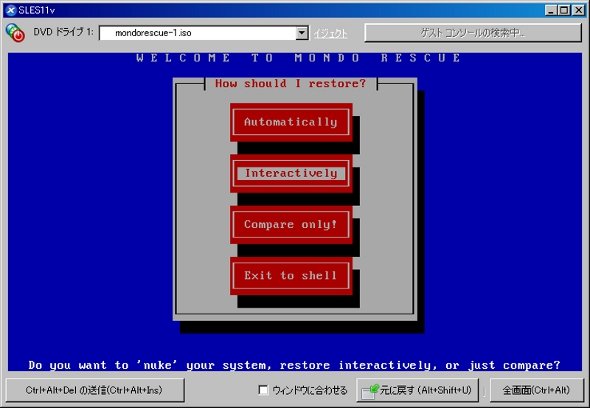Maximize the SLES11v console window

click(x=564, y=10)
